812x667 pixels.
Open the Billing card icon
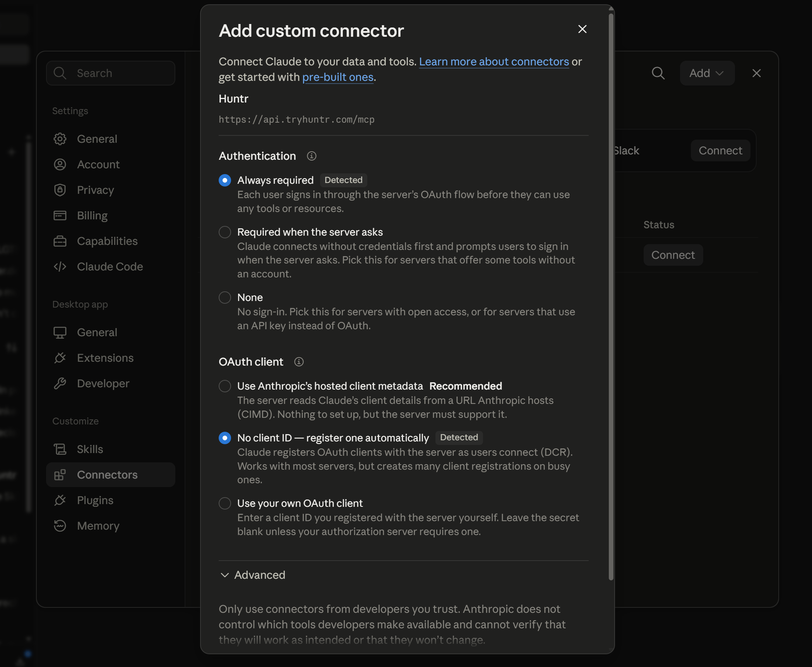60,215
